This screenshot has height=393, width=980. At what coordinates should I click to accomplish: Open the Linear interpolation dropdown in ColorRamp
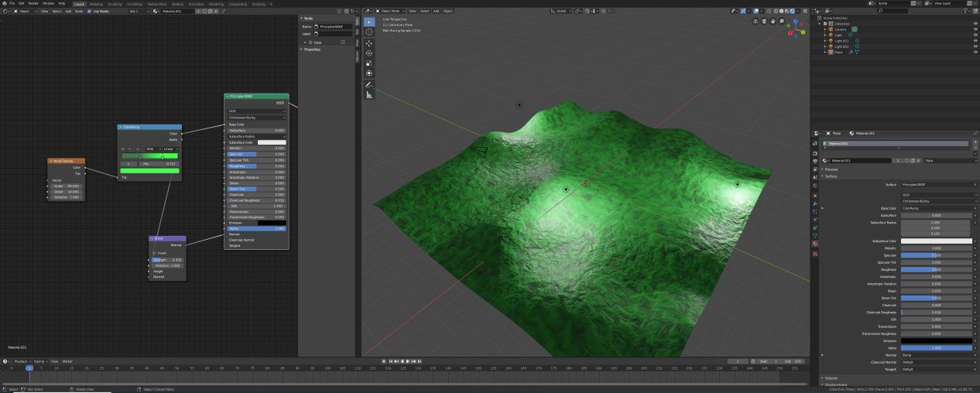pyautogui.click(x=170, y=149)
